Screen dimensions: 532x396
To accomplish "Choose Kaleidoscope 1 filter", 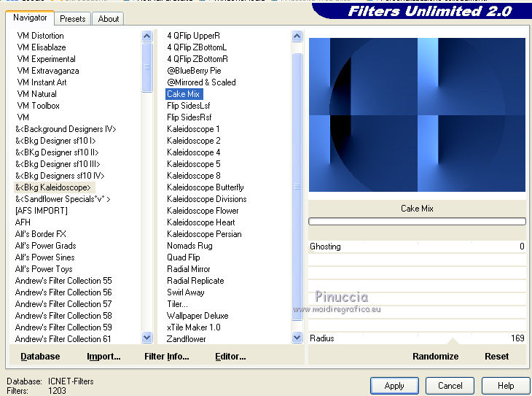I will click(x=193, y=129).
